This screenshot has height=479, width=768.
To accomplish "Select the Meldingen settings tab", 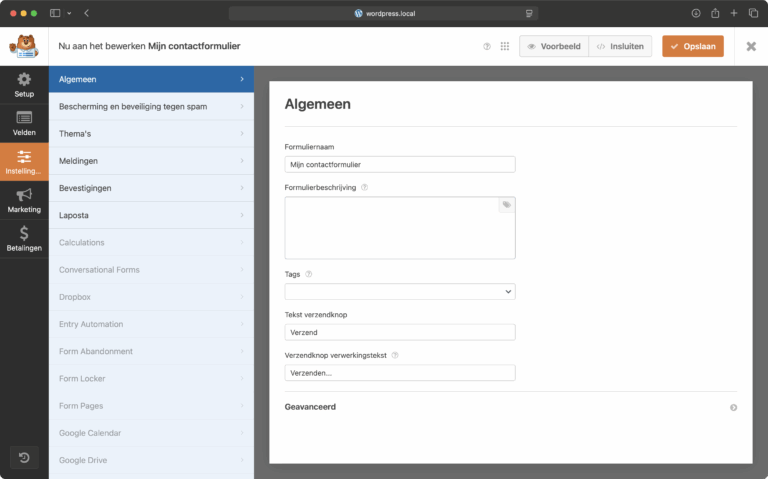I will (151, 160).
